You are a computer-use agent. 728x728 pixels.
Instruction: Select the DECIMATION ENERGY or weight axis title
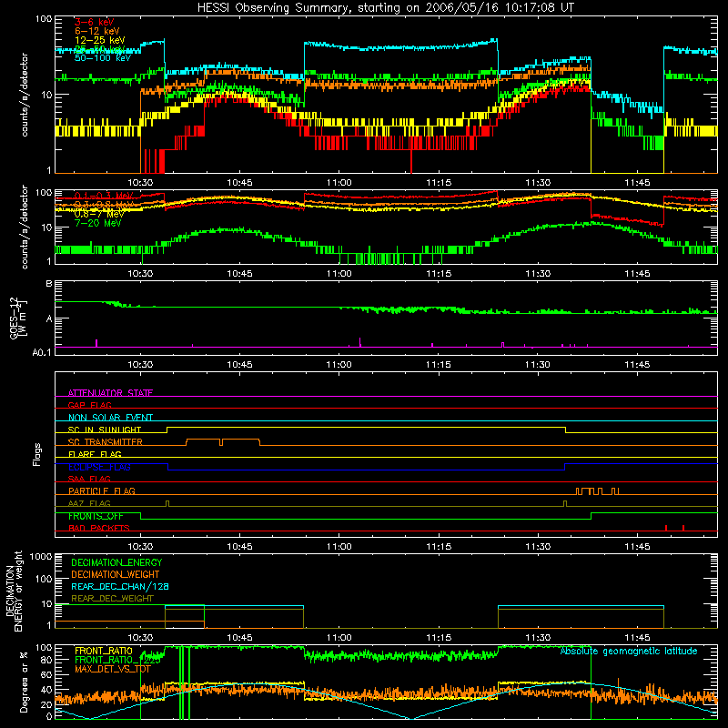[x=14, y=591]
